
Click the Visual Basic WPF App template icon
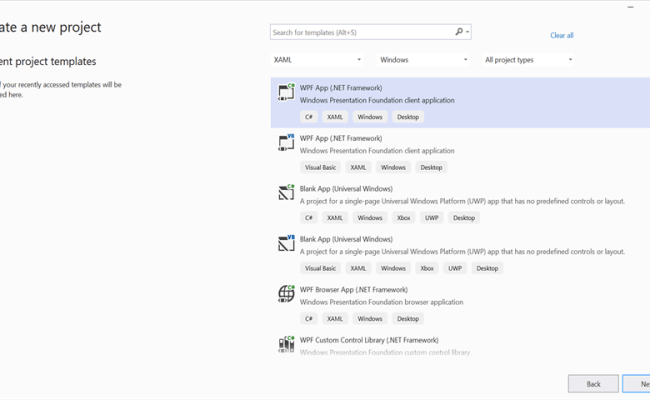pyautogui.click(x=286, y=143)
